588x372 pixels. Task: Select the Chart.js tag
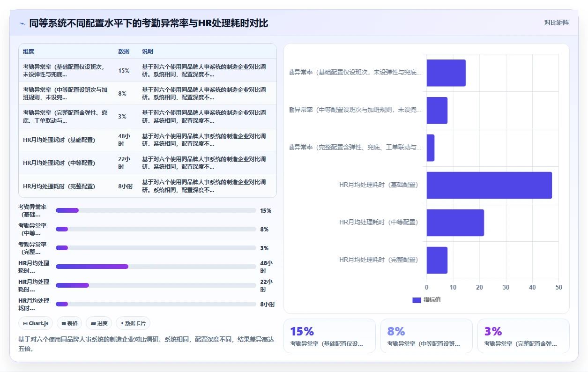pos(36,323)
